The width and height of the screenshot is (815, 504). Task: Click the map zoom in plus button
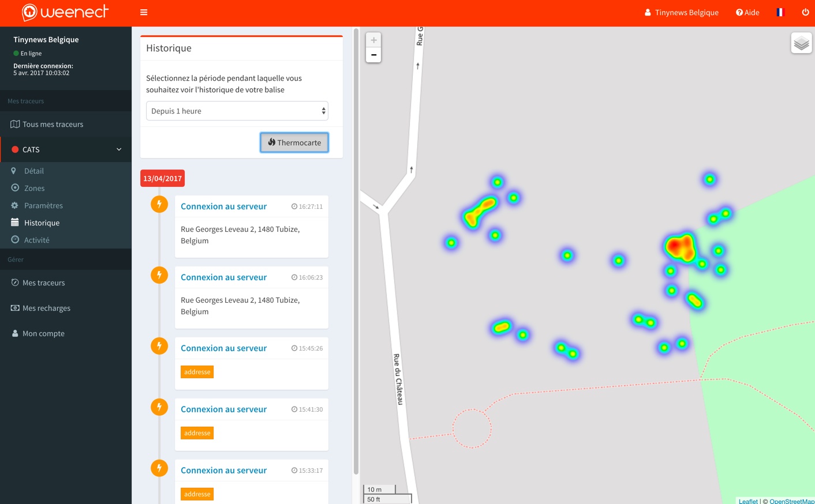tap(373, 40)
